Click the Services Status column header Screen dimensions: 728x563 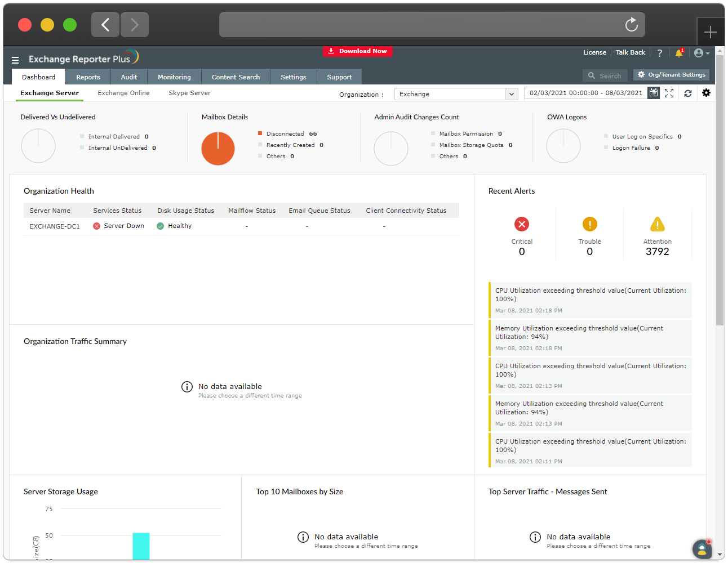117,211
